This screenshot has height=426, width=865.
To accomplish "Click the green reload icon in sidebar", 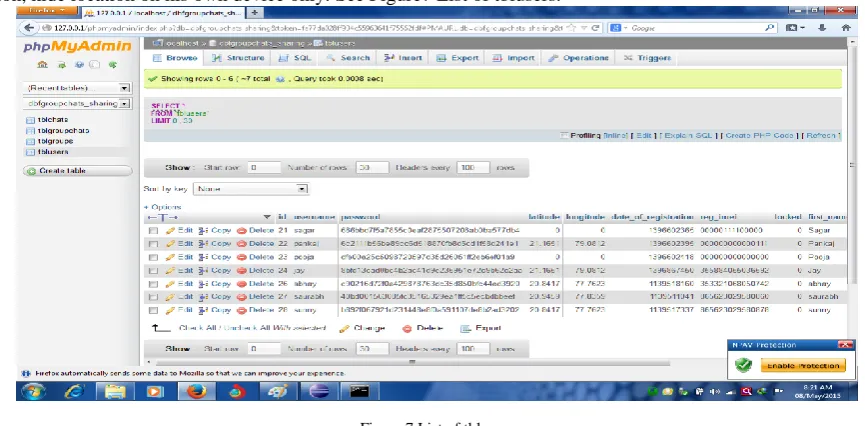I will pos(113,65).
